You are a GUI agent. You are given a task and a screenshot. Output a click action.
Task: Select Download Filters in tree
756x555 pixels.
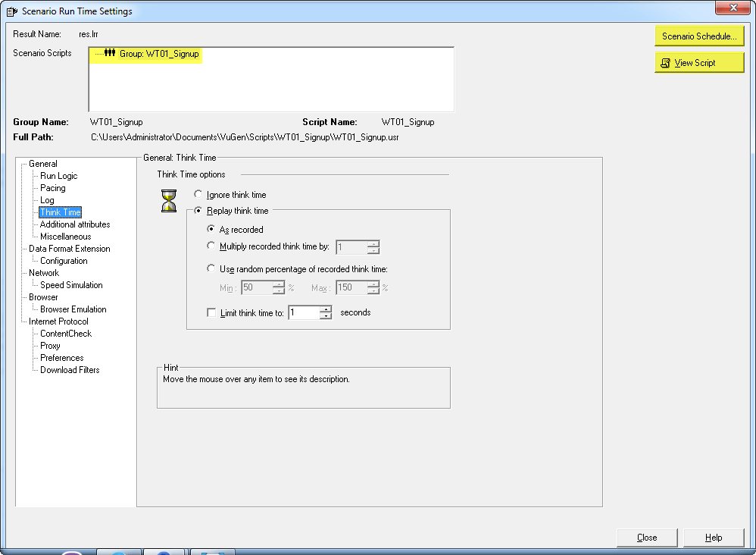(70, 370)
